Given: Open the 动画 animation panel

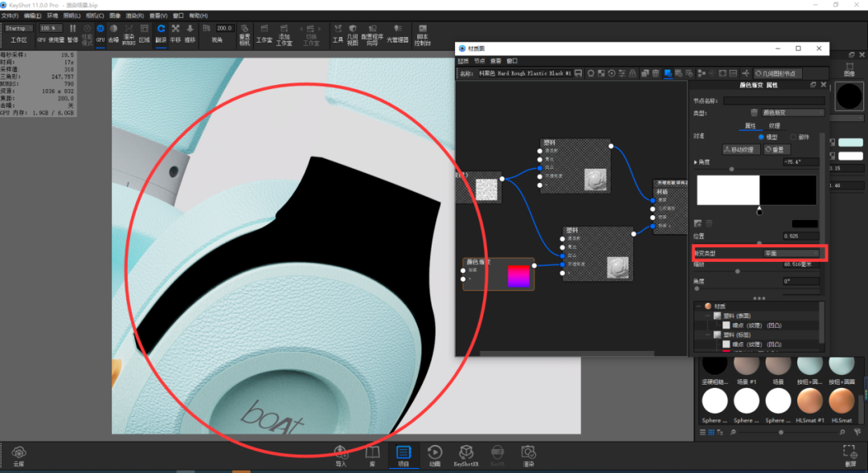Looking at the screenshot, I should pyautogui.click(x=435, y=456).
